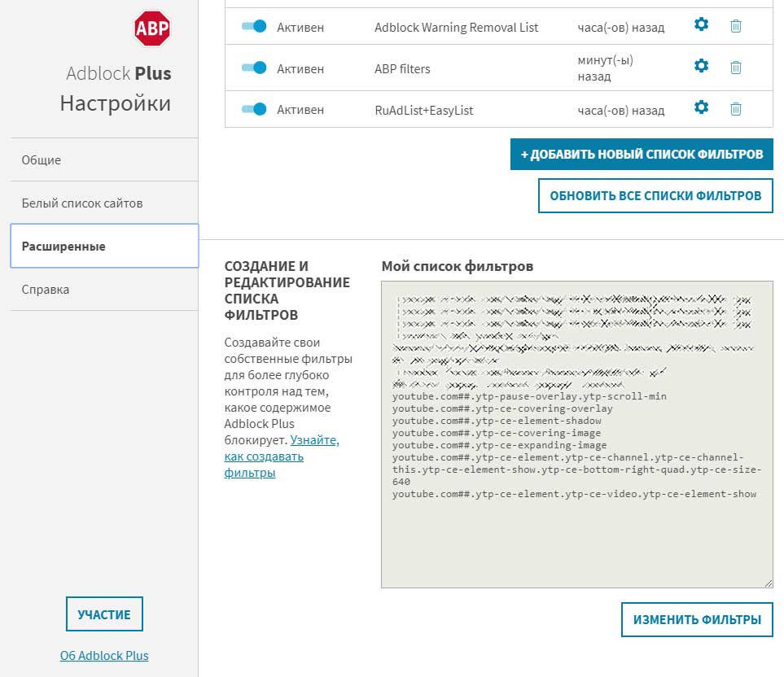
Task: Open the Общие settings tab
Action: 104,159
